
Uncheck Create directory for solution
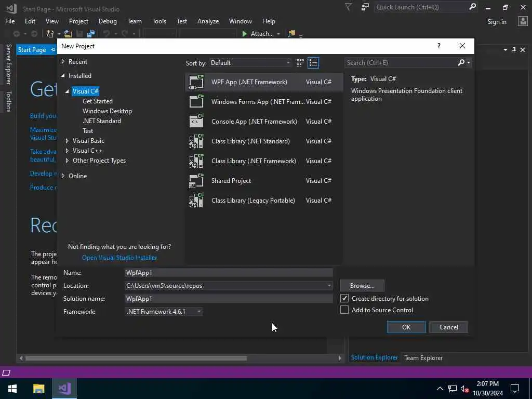tap(344, 298)
